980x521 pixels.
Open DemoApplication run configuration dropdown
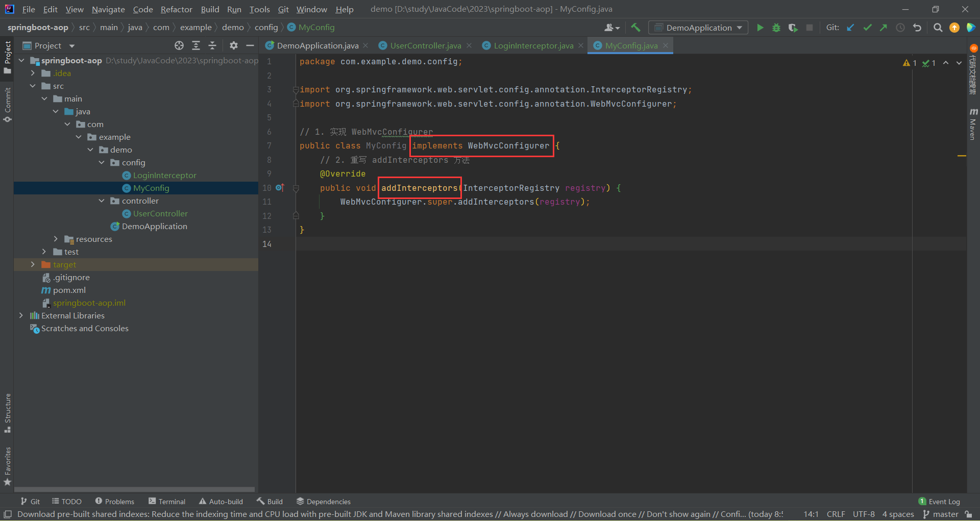coord(698,28)
